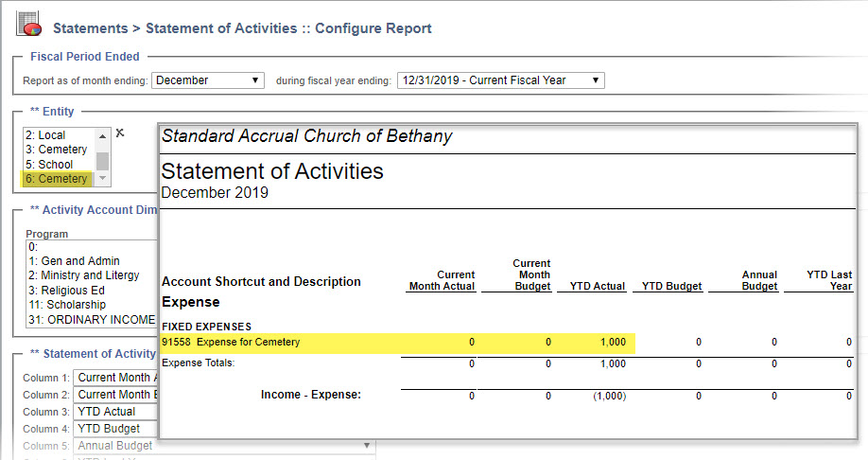Select entity 3: Cemetery
The width and height of the screenshot is (868, 460).
pyautogui.click(x=59, y=150)
